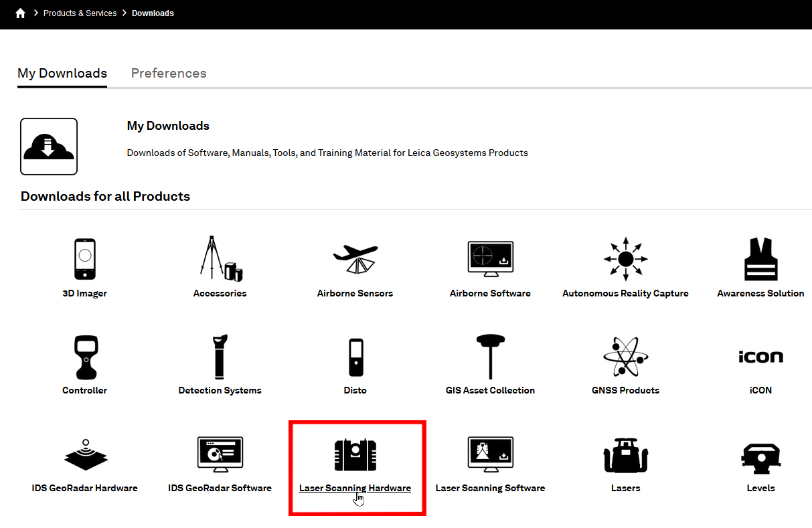
Task: Open the Awareness Solution vest icon
Action: (x=761, y=259)
